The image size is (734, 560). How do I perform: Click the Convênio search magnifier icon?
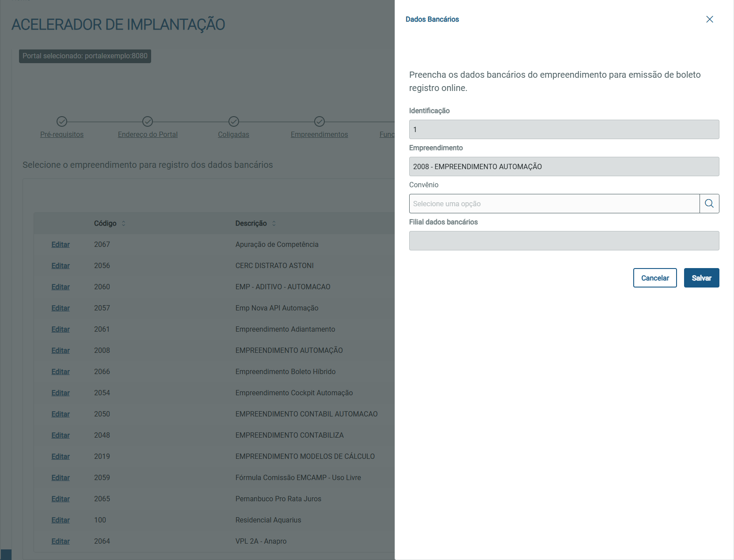[709, 204]
